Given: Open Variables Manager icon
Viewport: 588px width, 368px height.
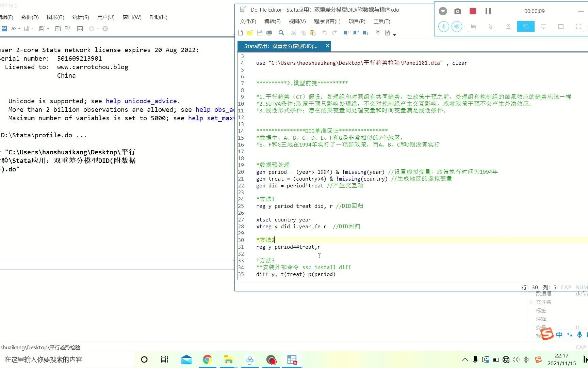Looking at the screenshot, I should click(x=80, y=29).
